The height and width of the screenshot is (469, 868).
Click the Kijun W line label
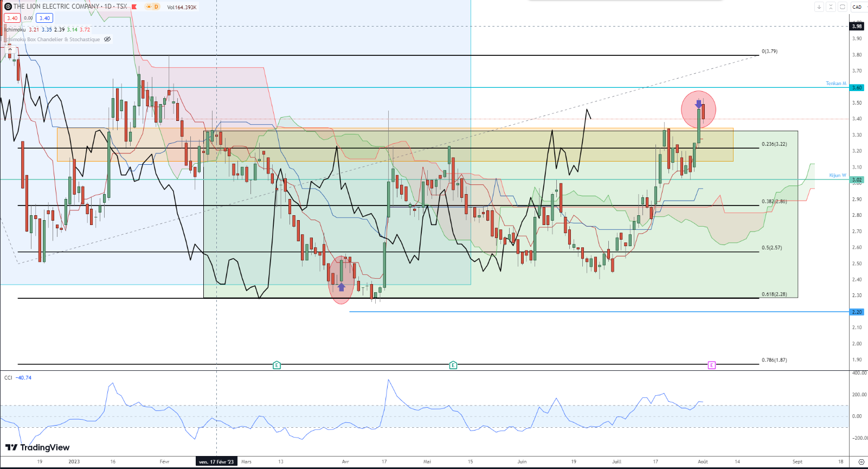click(838, 175)
